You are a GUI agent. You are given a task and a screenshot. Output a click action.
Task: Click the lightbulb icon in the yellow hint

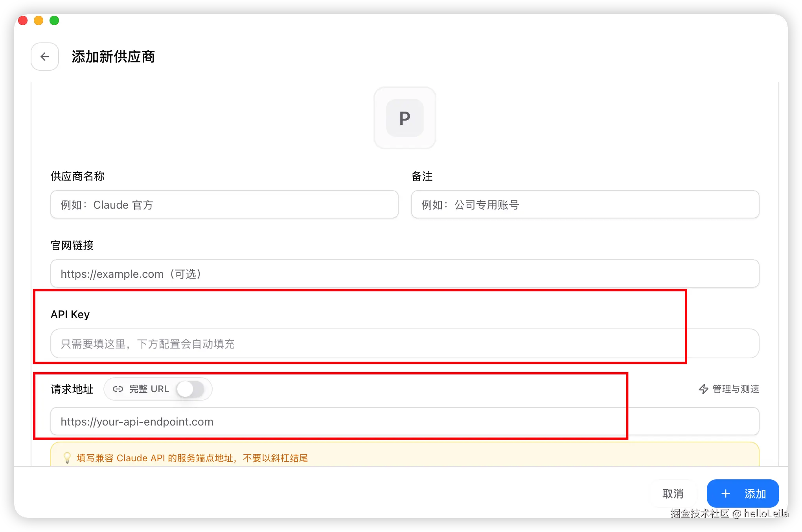coord(67,458)
